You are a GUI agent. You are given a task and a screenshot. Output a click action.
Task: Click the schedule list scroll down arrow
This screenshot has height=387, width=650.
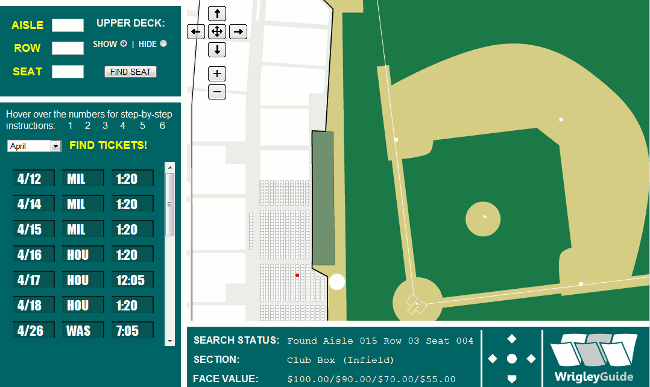(170, 341)
